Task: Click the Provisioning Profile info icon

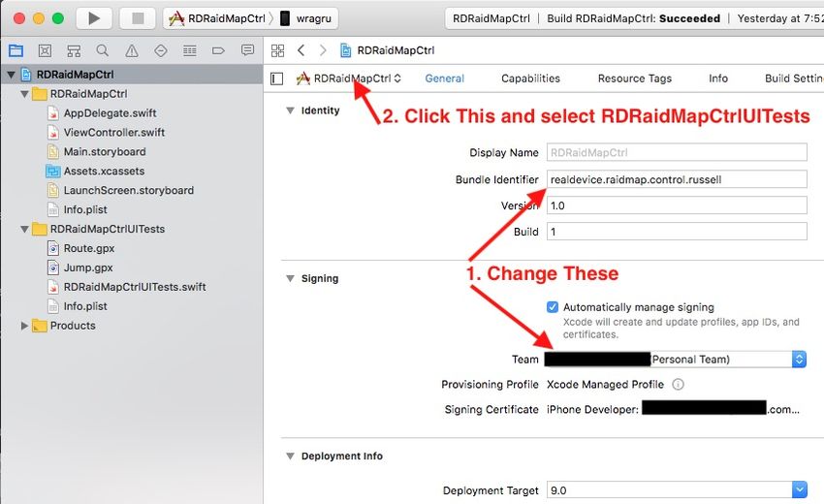Action: (679, 385)
